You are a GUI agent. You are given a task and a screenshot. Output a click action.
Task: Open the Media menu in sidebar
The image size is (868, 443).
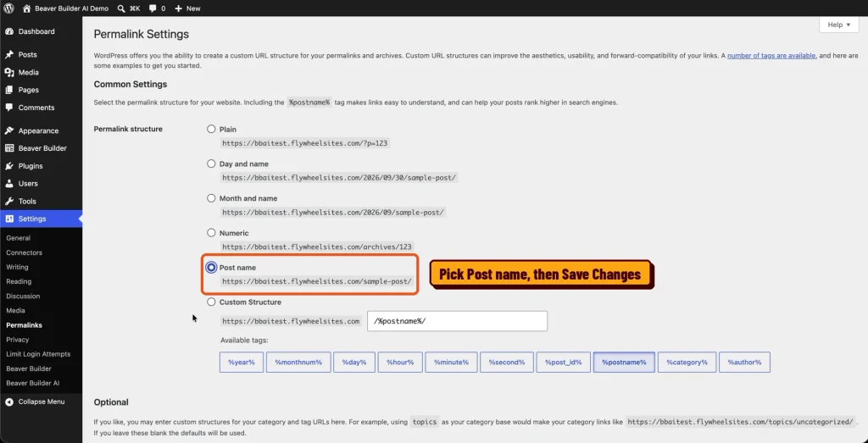[x=29, y=73]
